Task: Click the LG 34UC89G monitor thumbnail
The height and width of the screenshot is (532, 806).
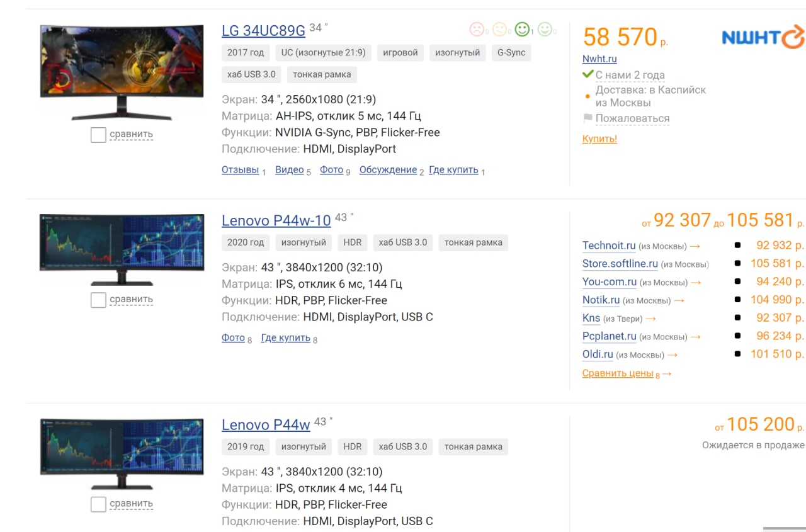Action: [x=122, y=72]
